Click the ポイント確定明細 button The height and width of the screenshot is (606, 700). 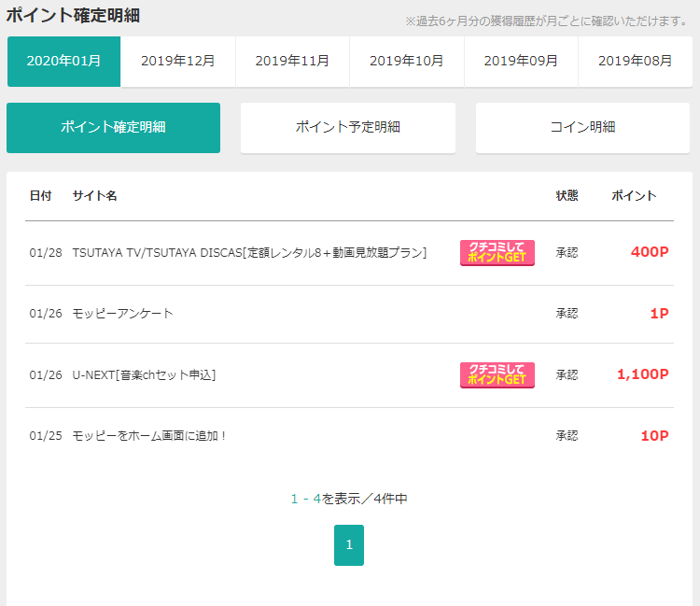click(x=113, y=128)
